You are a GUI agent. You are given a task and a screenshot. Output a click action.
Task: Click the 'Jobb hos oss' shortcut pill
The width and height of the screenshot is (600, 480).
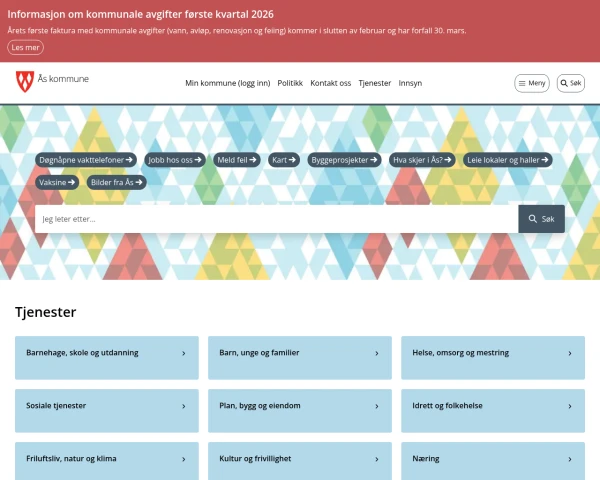click(x=175, y=159)
